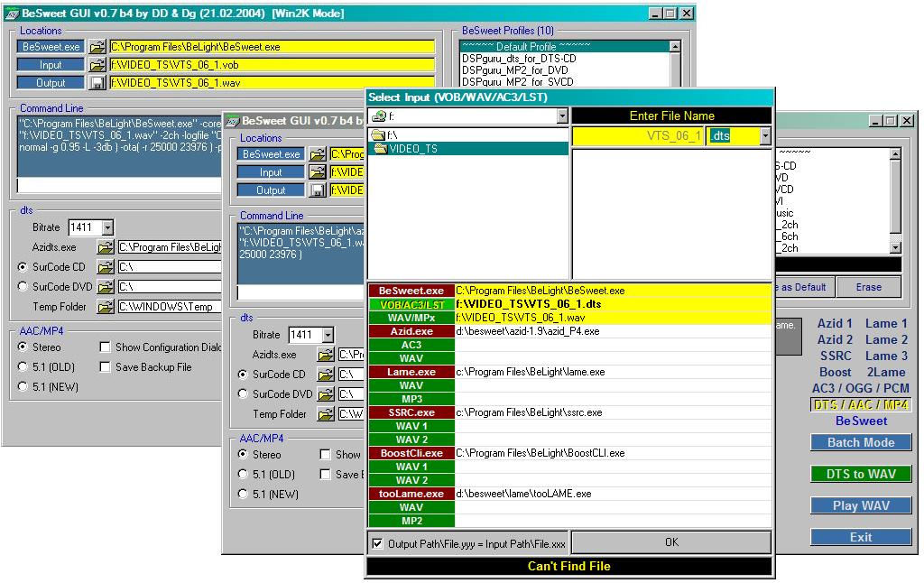Click Output button in middle BeSweet window
Screen dimensions: 924x583
tap(271, 190)
